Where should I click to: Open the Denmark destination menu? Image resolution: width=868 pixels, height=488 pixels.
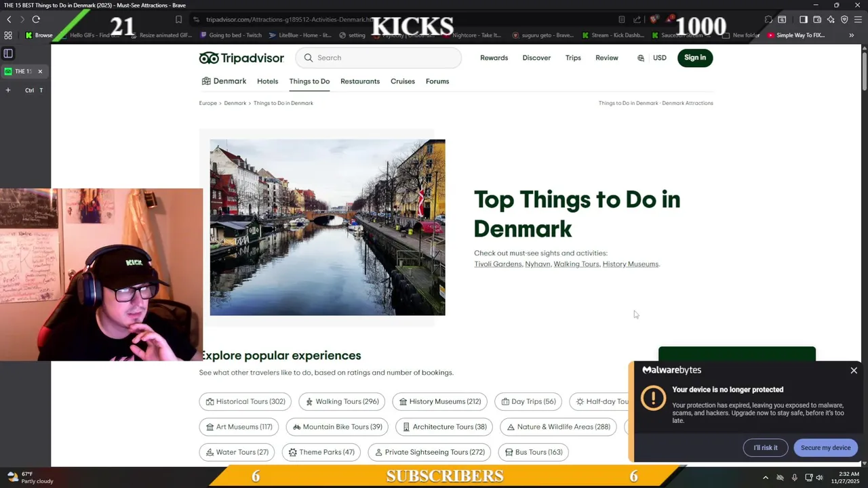pyautogui.click(x=224, y=81)
